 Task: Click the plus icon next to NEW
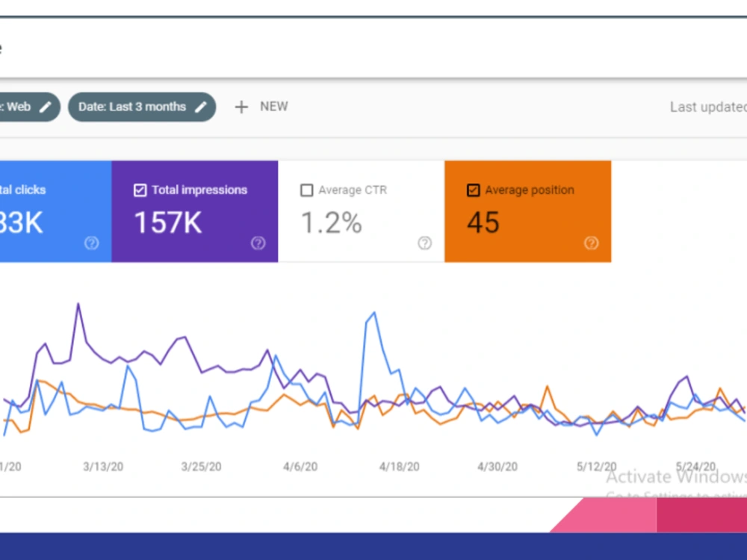(241, 107)
